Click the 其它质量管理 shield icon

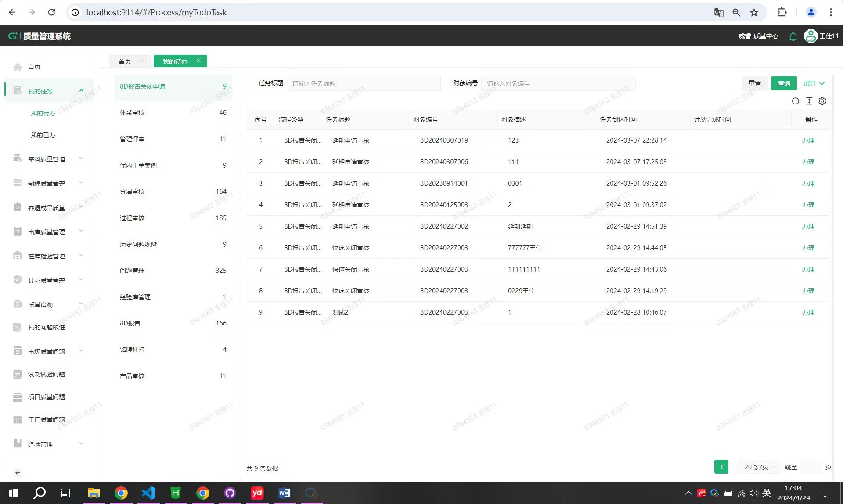18,280
